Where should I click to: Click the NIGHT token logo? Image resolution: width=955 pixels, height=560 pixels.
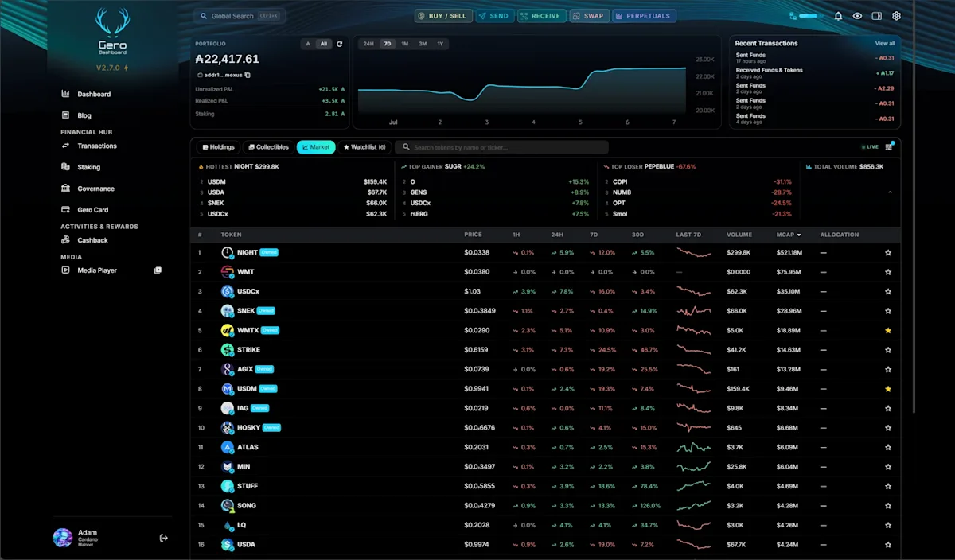(x=228, y=252)
